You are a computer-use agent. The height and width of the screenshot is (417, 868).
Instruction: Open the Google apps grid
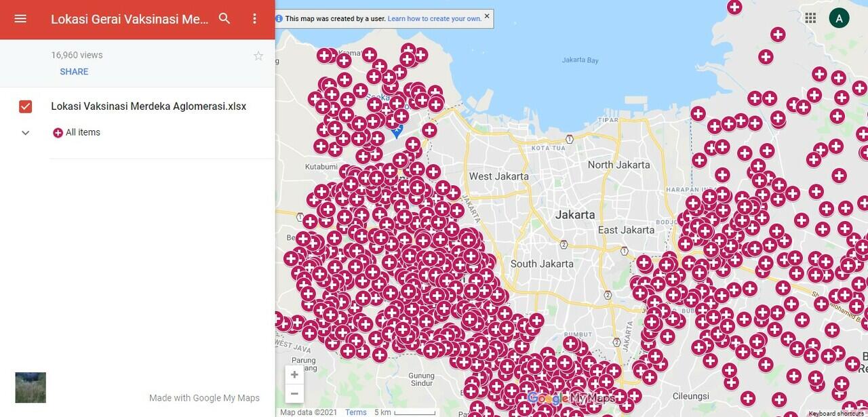tap(810, 18)
